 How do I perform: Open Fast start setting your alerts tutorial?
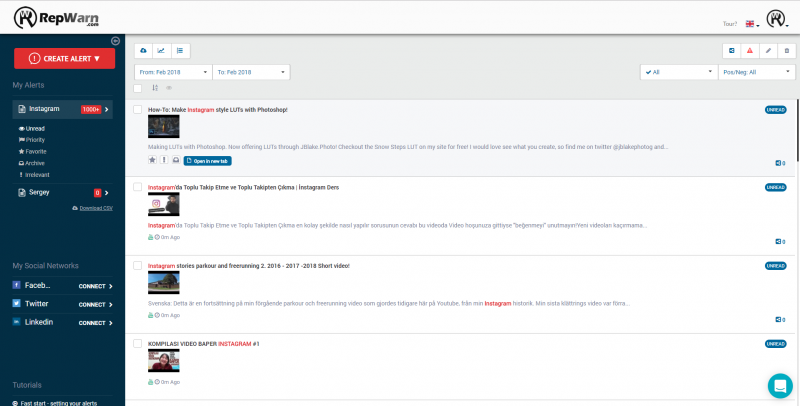(55, 403)
